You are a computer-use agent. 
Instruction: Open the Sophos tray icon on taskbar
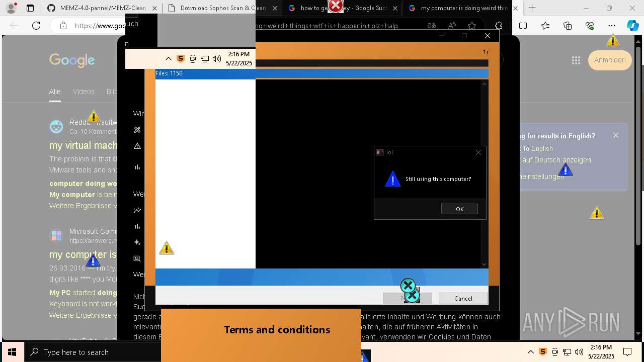[542, 352]
